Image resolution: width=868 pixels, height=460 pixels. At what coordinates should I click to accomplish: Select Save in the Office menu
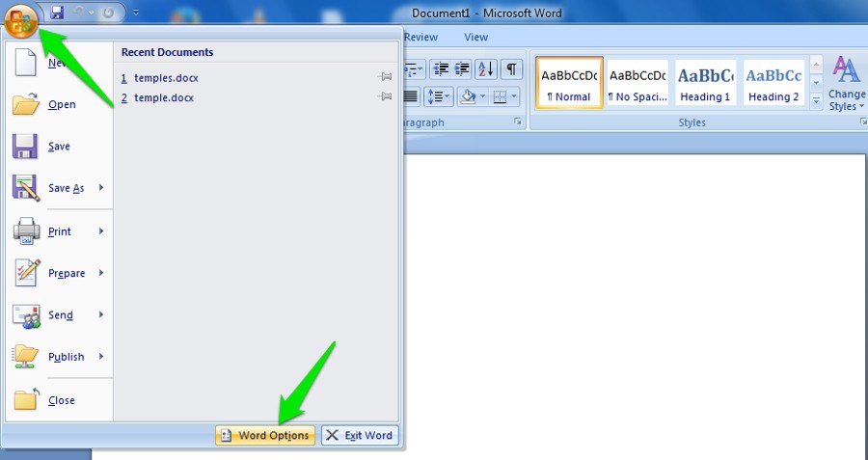59,147
